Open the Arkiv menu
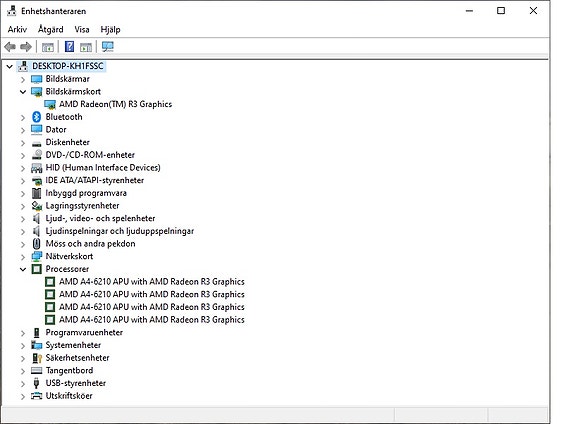 (x=17, y=29)
